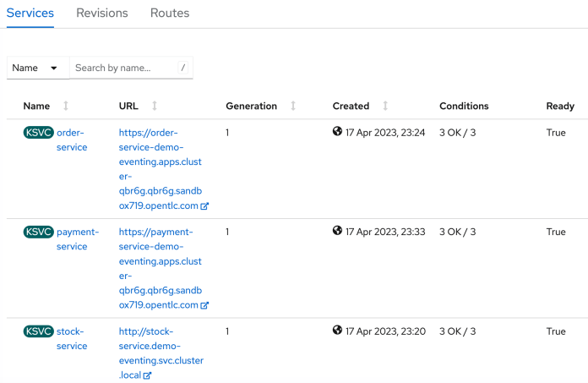Click external link icon for stock-service URL
The width and height of the screenshot is (588, 383).
click(147, 375)
